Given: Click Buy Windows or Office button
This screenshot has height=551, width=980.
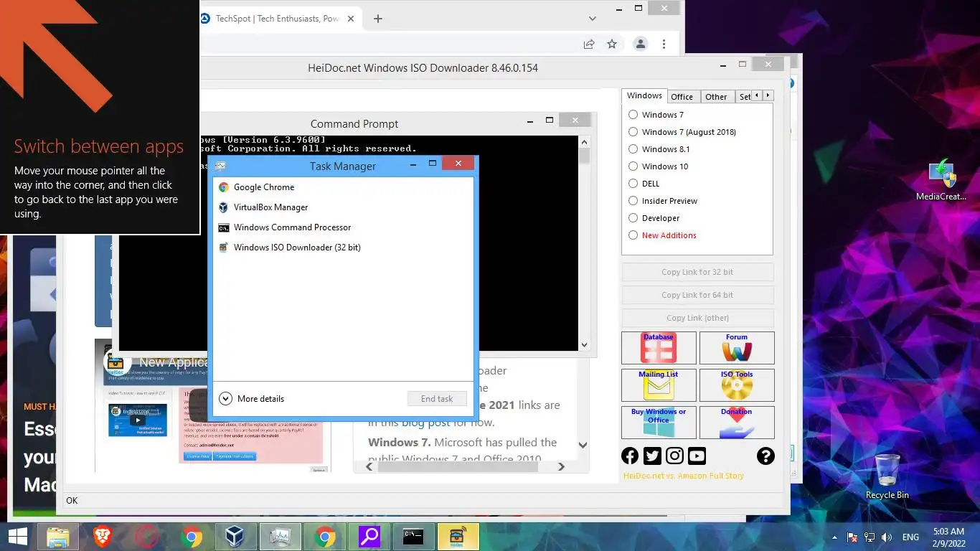Looking at the screenshot, I should point(659,423).
